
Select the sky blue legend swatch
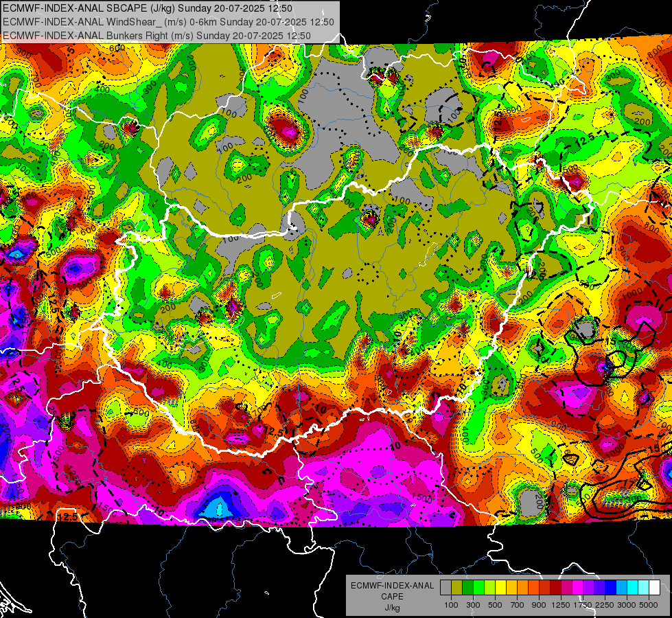point(621,587)
